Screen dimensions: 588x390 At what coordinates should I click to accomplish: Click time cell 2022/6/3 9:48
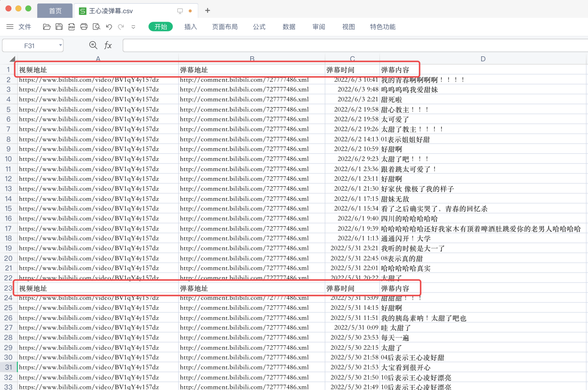352,89
